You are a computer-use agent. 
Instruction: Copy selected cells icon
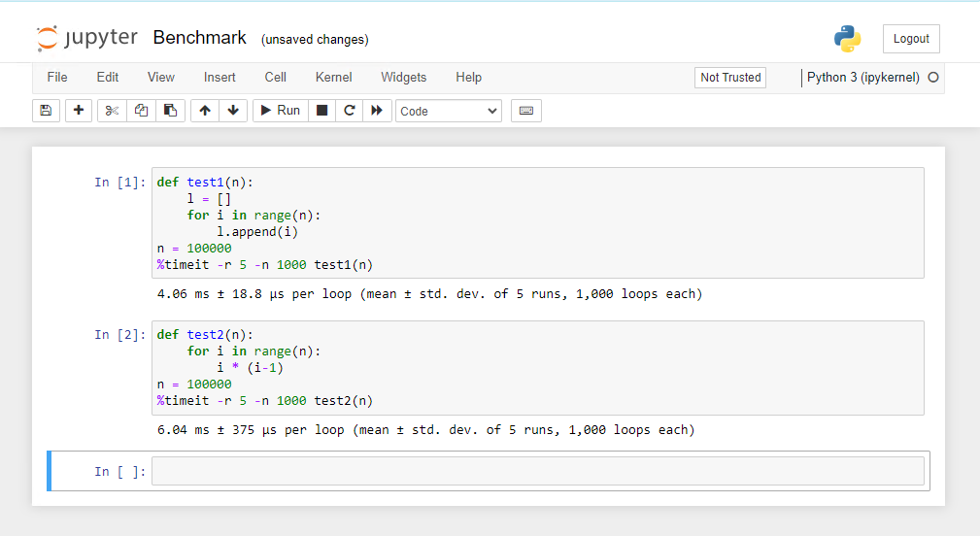141,111
